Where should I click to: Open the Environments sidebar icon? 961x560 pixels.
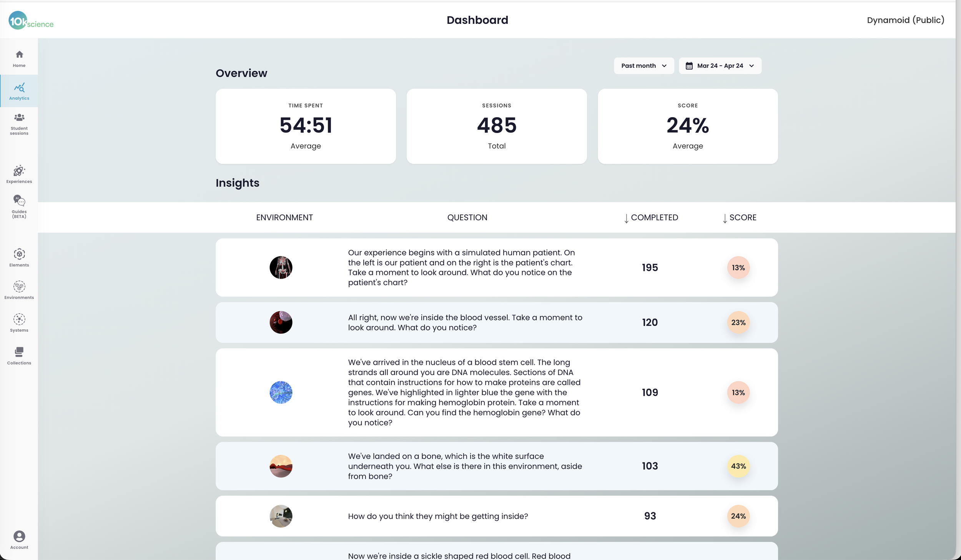pyautogui.click(x=19, y=290)
